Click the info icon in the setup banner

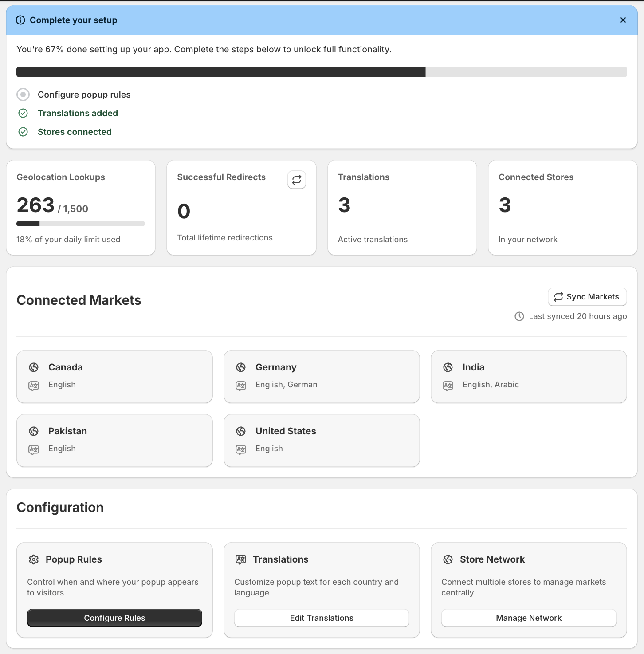point(20,20)
